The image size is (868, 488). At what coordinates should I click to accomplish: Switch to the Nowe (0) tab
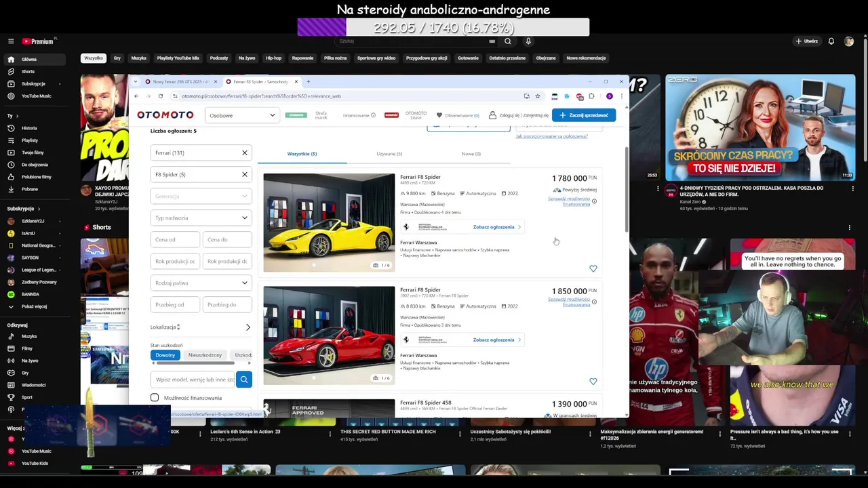click(471, 154)
